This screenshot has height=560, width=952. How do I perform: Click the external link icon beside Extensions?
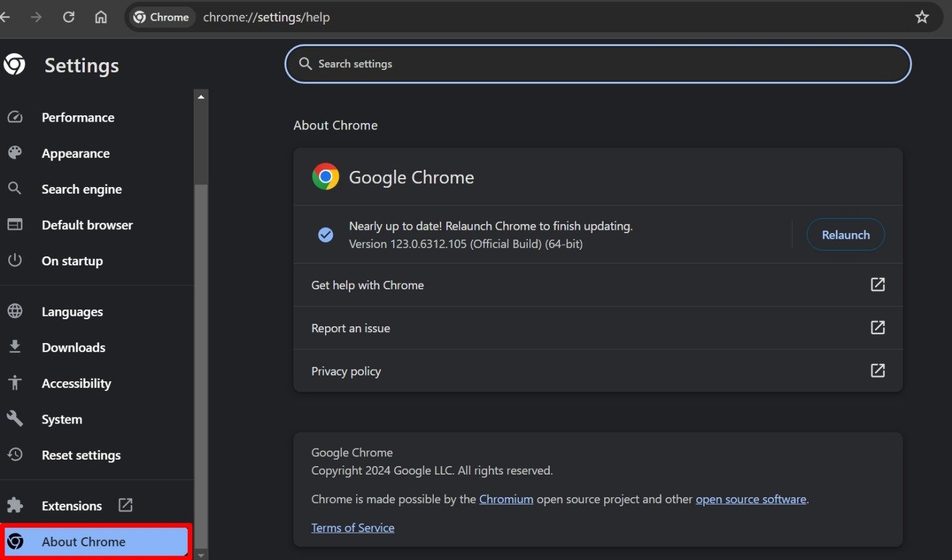coord(126,505)
